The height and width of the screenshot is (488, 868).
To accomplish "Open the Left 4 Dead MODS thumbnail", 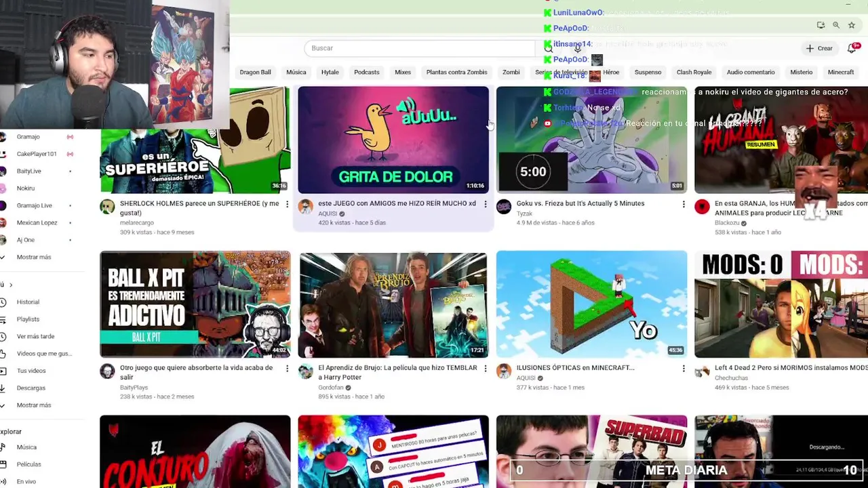I will (x=781, y=304).
